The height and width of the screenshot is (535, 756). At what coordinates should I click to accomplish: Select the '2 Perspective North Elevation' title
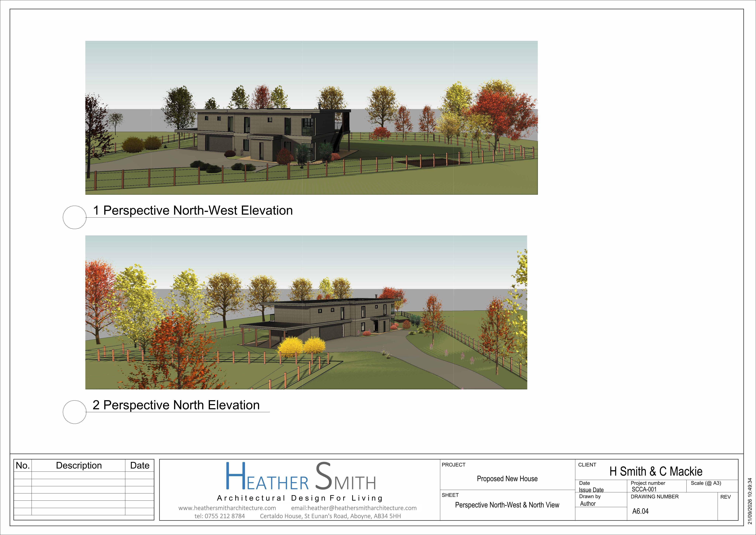pos(176,405)
